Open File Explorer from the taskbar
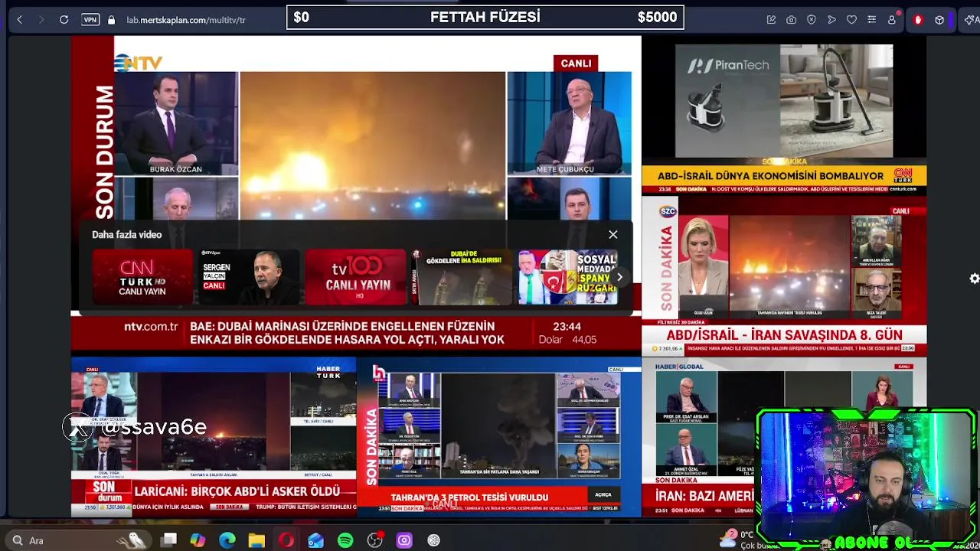 coord(256,540)
